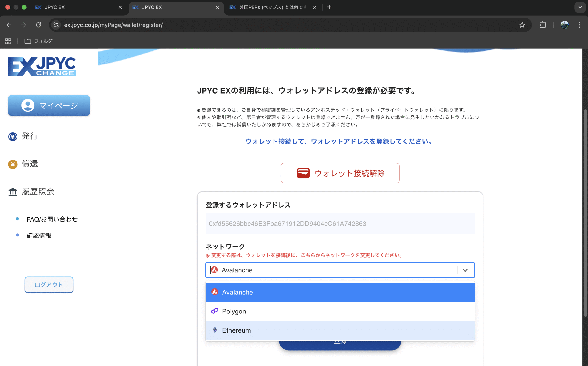Collapse the network dropdown chevron

click(x=465, y=270)
